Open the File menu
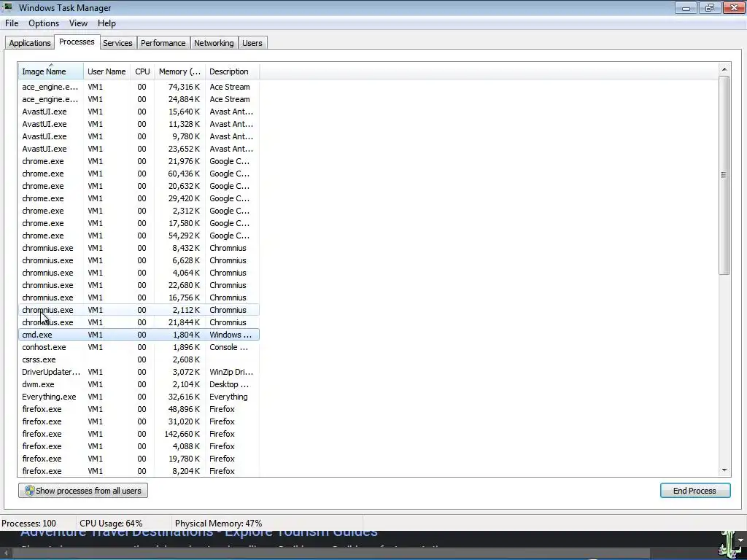This screenshot has height=560, width=747. (12, 23)
